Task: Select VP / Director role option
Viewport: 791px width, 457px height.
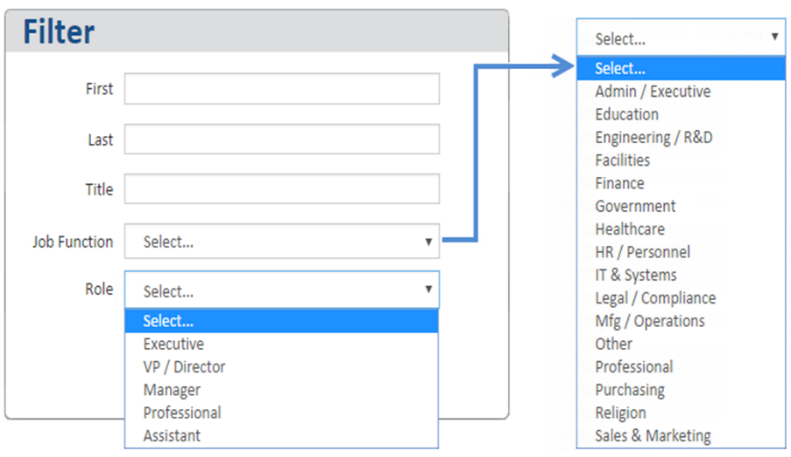Action: (281, 367)
